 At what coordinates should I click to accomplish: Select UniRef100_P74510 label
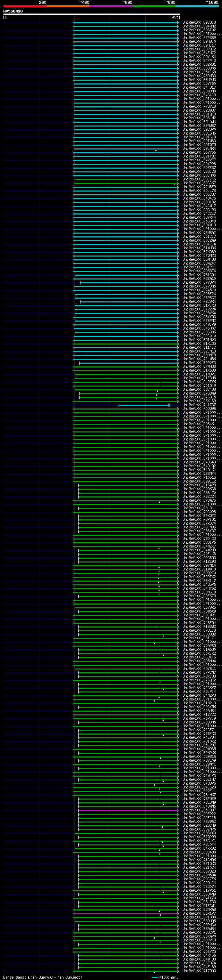199,290
